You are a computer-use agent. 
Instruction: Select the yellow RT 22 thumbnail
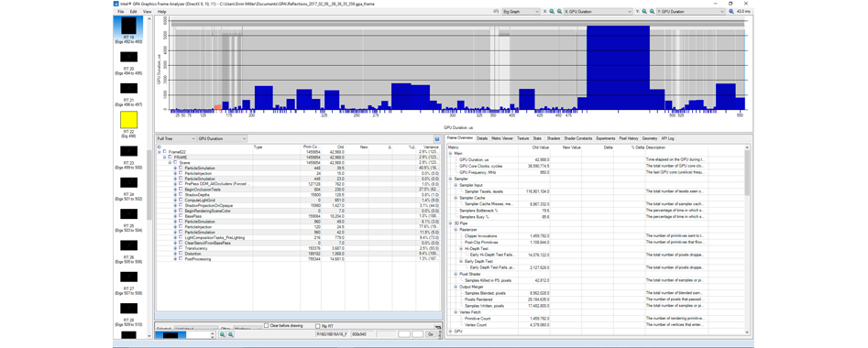(x=128, y=120)
